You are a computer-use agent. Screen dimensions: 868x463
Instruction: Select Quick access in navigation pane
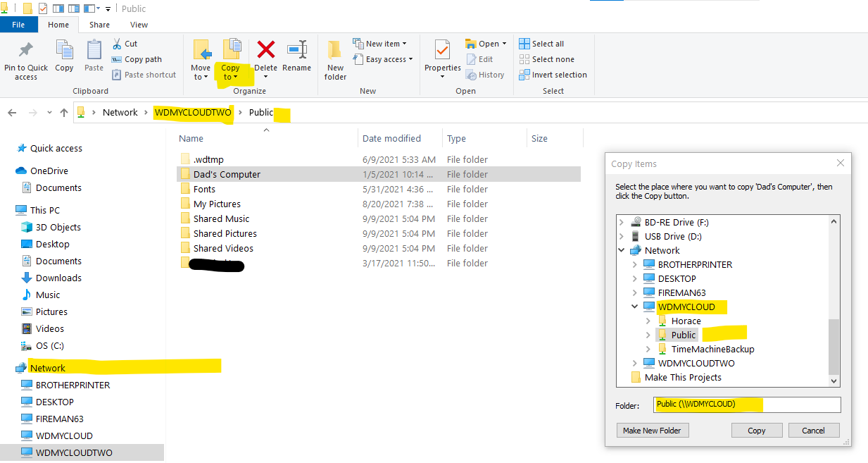tap(56, 148)
